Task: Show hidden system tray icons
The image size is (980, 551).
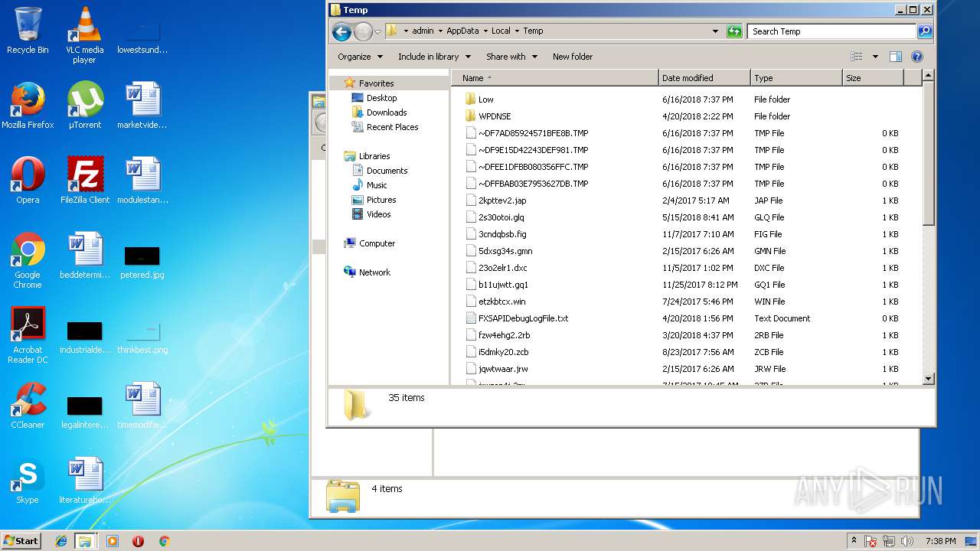Action: click(854, 541)
